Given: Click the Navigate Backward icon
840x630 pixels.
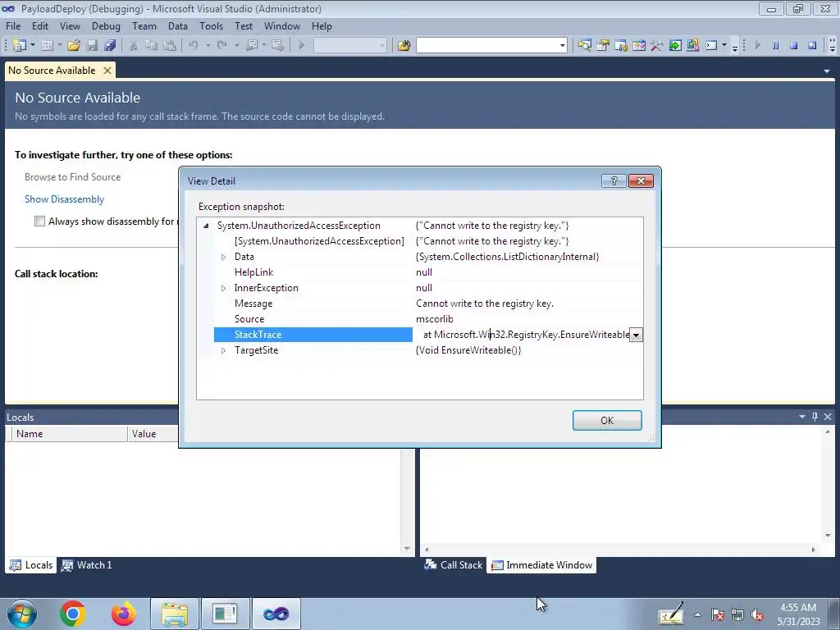Looking at the screenshot, I should (251, 46).
